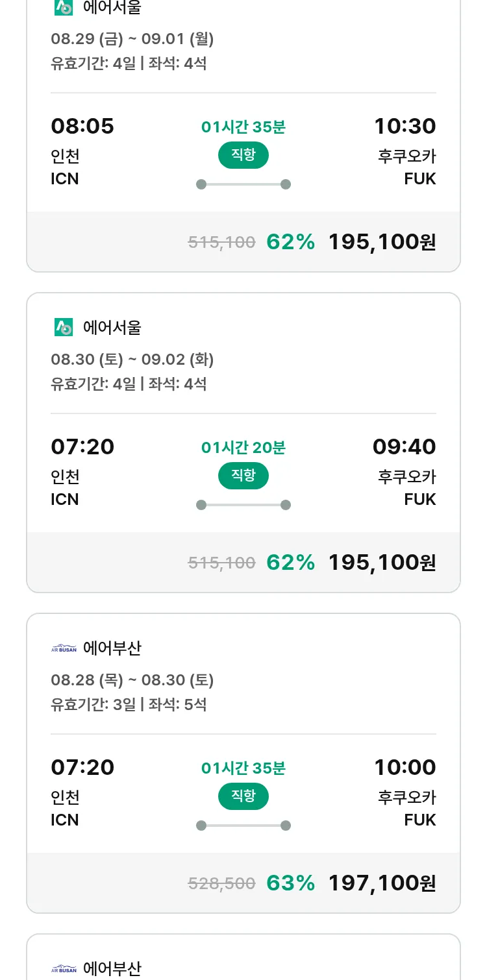Viewport: 487px width, 980px height.
Task: Select the 195,100원 price on the 08.30 flight
Action: tap(382, 563)
